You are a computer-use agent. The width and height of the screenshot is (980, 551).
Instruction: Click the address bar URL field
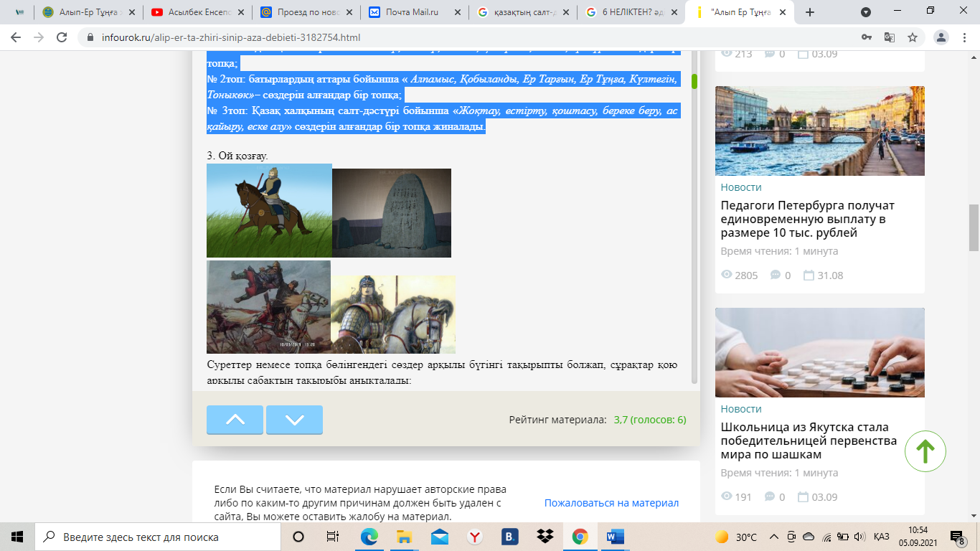click(x=466, y=37)
